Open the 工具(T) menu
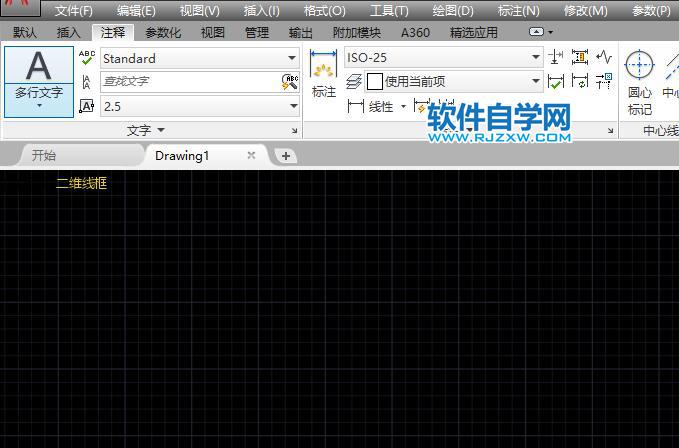 click(389, 10)
